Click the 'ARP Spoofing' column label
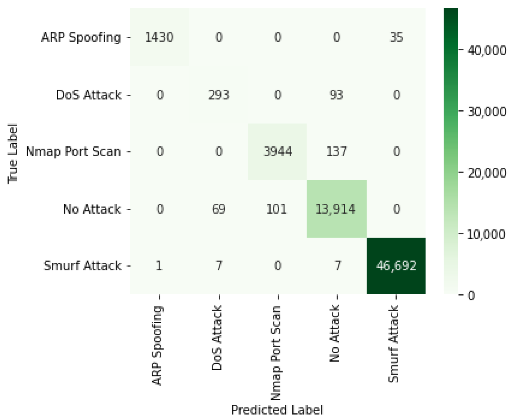Image resolution: width=511 pixels, height=420 pixels. [157, 345]
